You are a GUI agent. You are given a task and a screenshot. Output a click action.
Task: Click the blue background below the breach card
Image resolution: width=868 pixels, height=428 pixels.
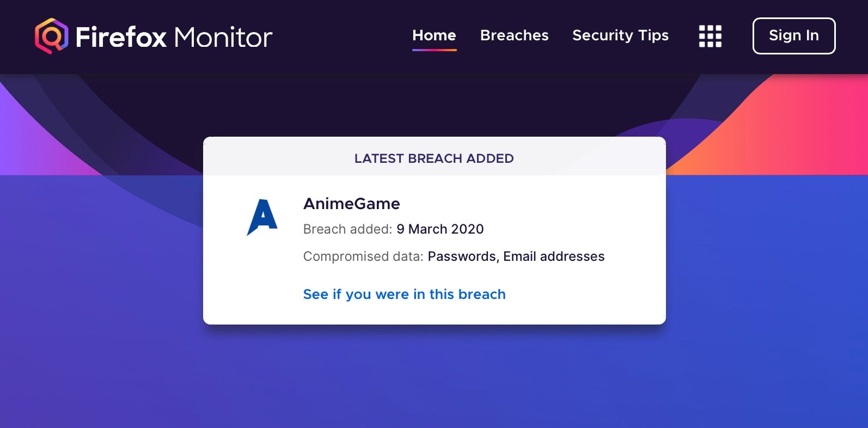pyautogui.click(x=434, y=376)
